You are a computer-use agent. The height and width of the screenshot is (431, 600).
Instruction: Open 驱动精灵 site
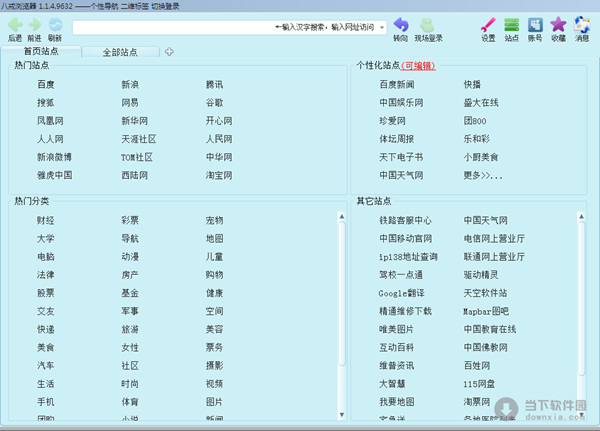(x=481, y=275)
